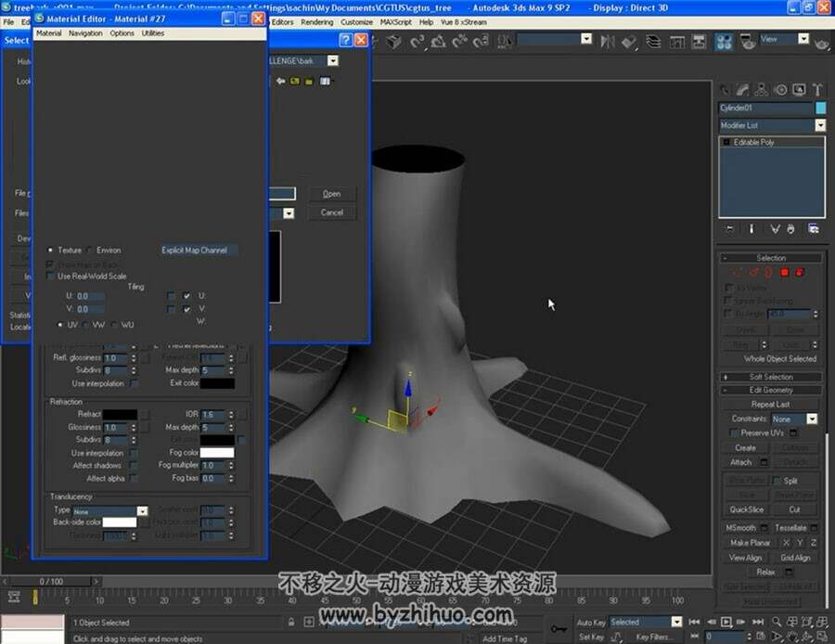This screenshot has height=644, width=835.
Task: Click Go to Start playback button
Action: pyautogui.click(x=694, y=622)
